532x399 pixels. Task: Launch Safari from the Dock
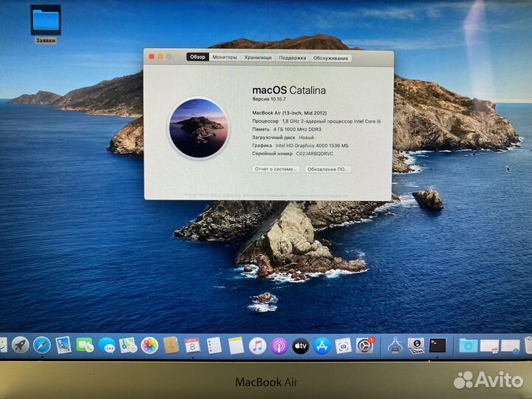(42, 345)
